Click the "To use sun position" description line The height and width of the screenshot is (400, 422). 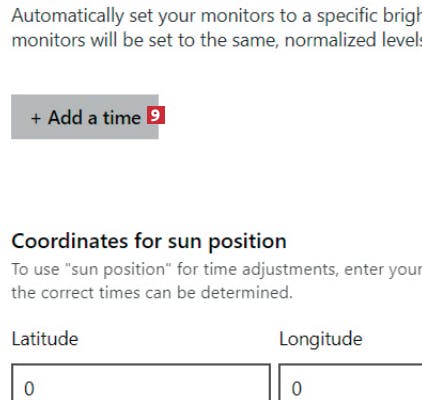[217, 269]
